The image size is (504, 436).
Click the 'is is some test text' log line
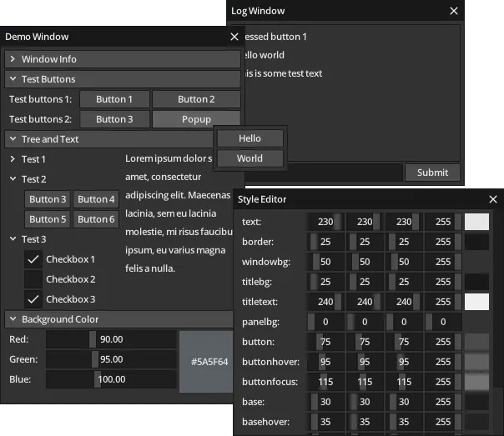coord(284,73)
